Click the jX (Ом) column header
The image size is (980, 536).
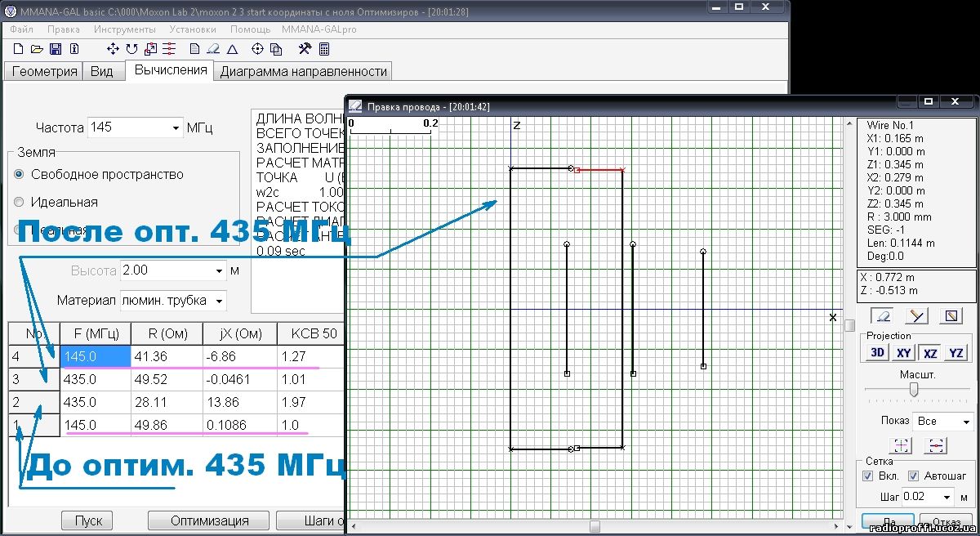(240, 333)
